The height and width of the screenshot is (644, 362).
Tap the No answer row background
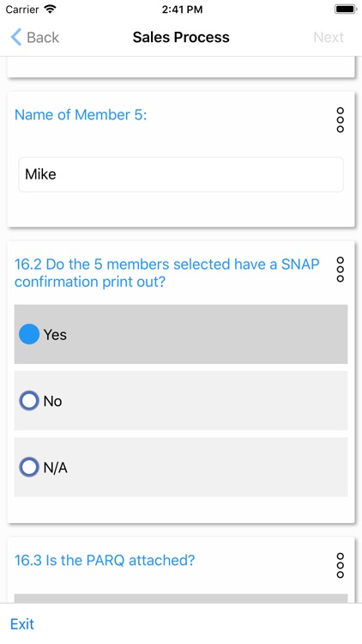[181, 400]
